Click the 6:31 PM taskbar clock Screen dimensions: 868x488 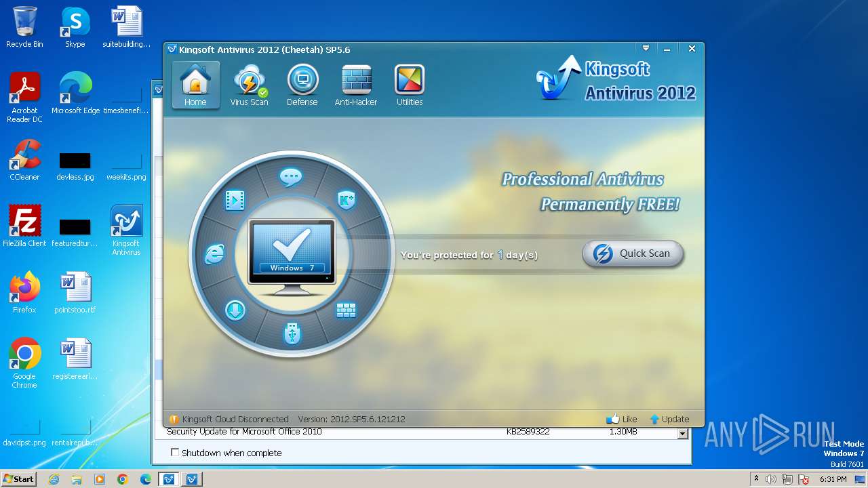pos(833,479)
